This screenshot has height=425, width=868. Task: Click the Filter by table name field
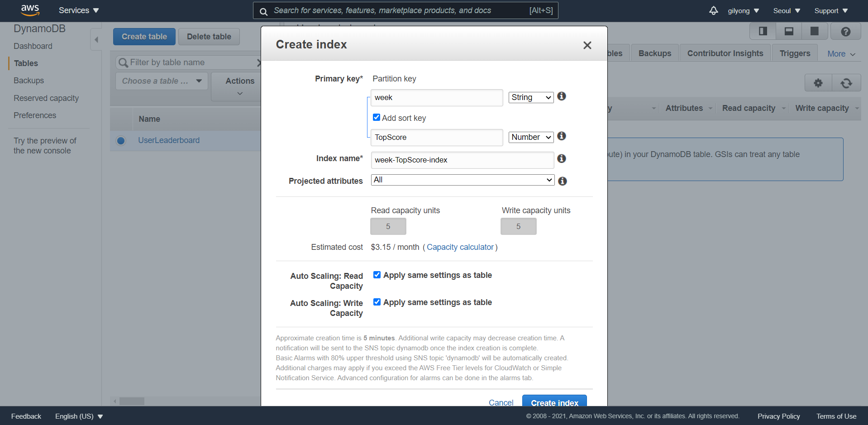click(189, 62)
